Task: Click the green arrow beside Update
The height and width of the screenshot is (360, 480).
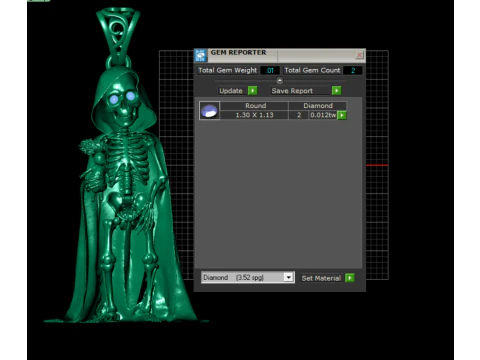Action: pos(253,91)
